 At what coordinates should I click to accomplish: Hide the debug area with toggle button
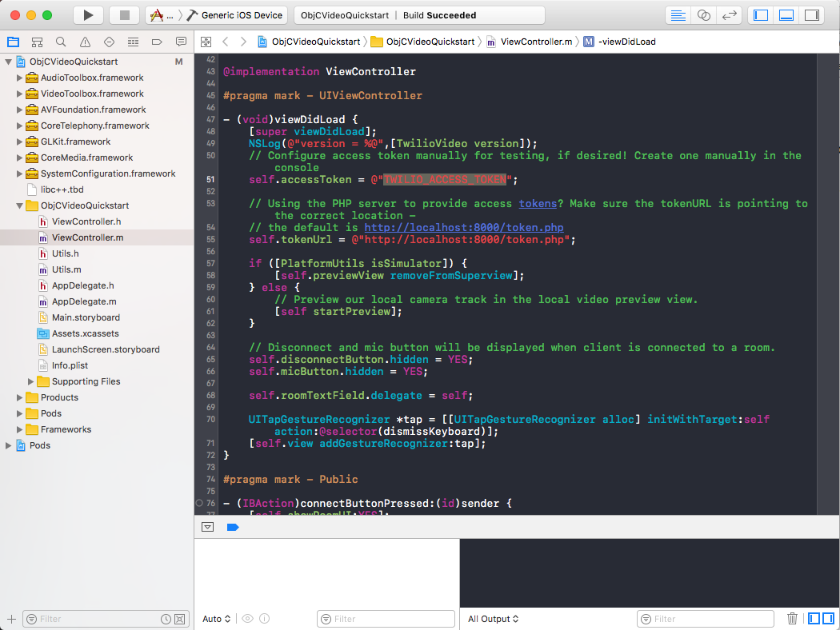(208, 527)
